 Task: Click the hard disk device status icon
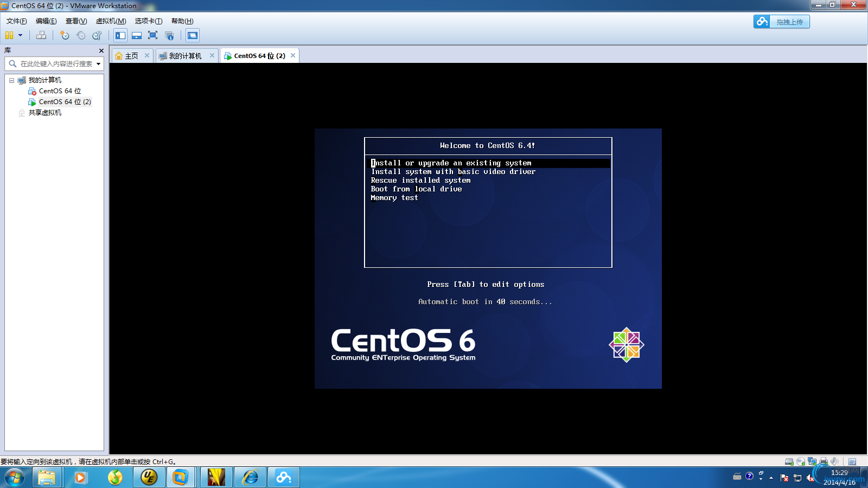789,461
